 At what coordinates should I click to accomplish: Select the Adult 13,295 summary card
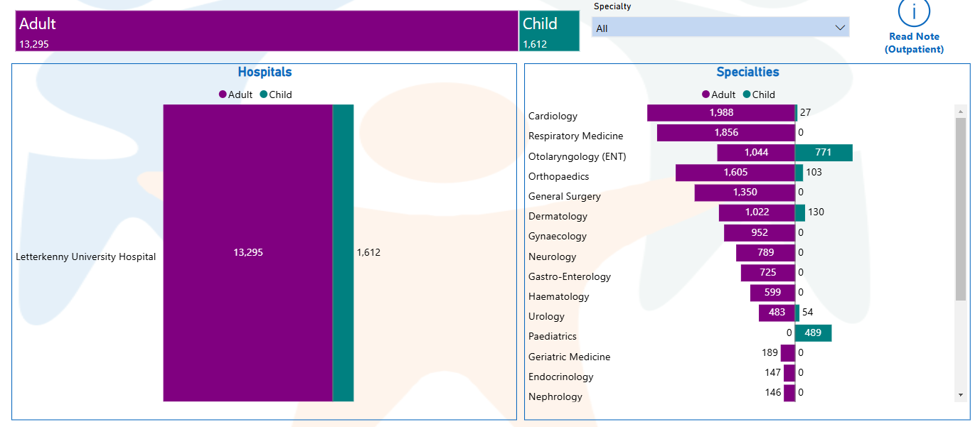pyautogui.click(x=267, y=31)
